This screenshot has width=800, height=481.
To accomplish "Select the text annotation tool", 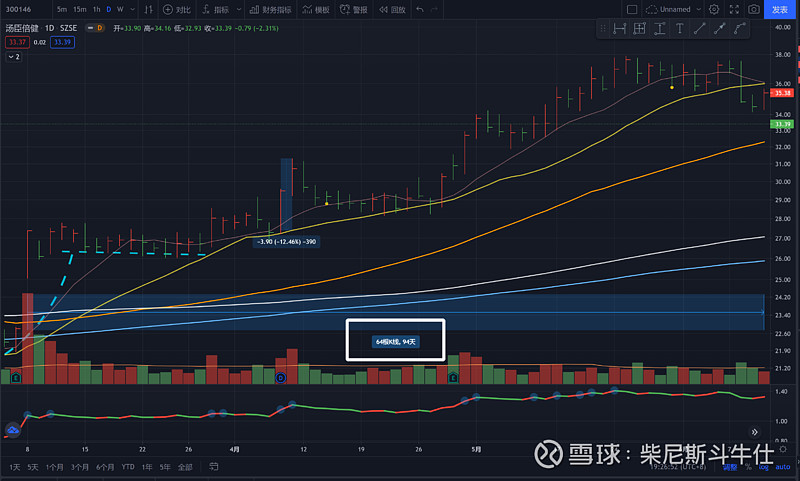I will tap(680, 29).
